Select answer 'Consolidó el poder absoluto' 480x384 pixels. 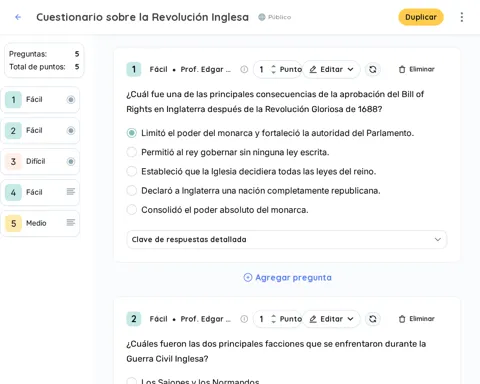pyautogui.click(x=132, y=210)
